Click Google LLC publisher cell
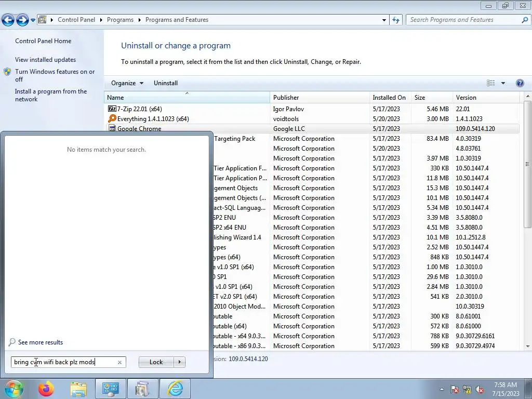Viewport: 532px width, 399px height. [x=289, y=129]
